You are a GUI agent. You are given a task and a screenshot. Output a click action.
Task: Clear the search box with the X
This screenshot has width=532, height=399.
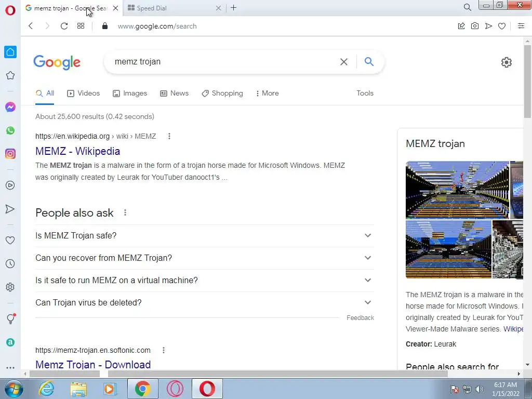click(x=344, y=62)
